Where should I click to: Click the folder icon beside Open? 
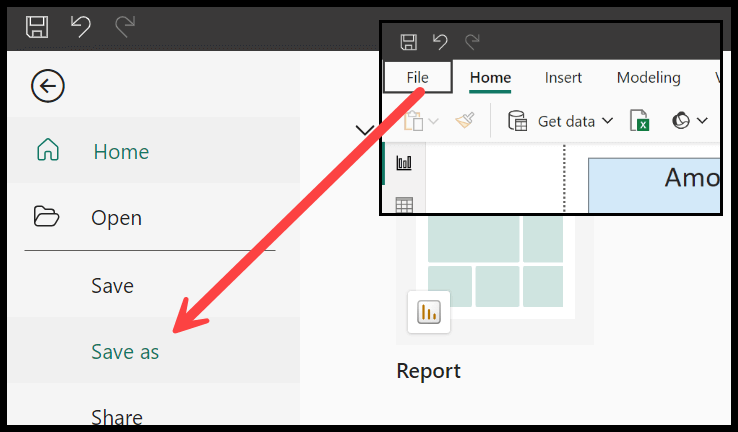[x=47, y=216]
